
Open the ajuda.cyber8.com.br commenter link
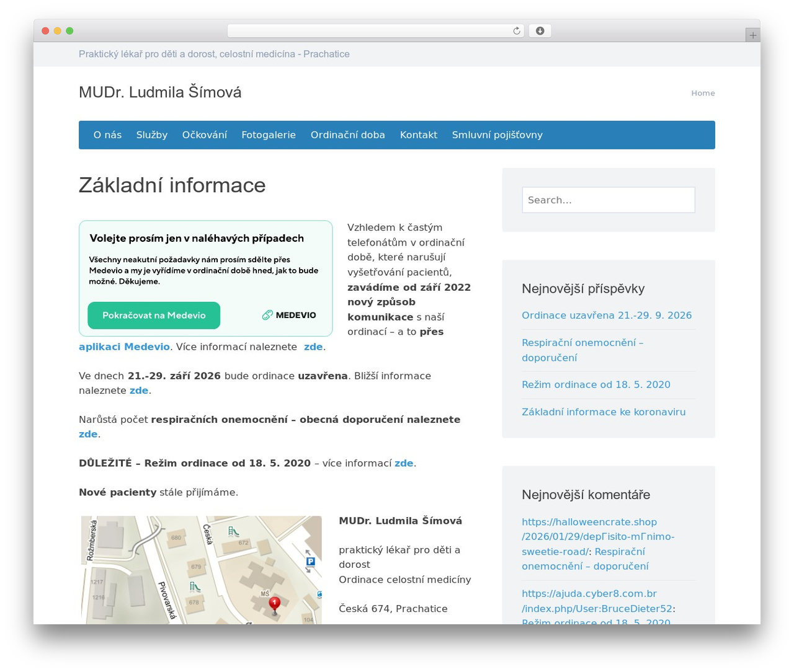point(597,601)
